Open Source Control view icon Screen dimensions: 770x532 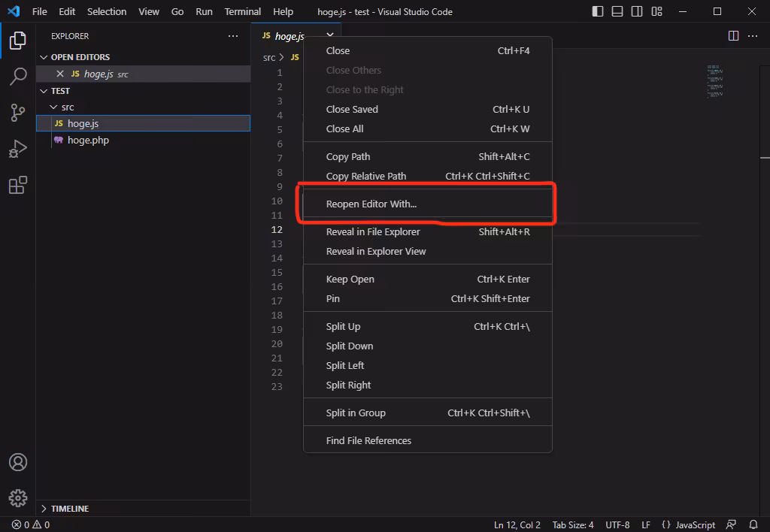tap(18, 113)
